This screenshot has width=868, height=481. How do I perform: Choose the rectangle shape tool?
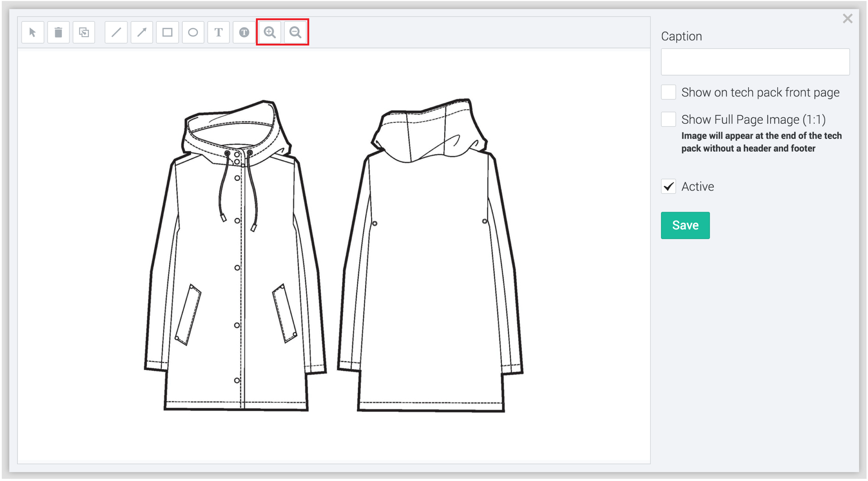[168, 32]
